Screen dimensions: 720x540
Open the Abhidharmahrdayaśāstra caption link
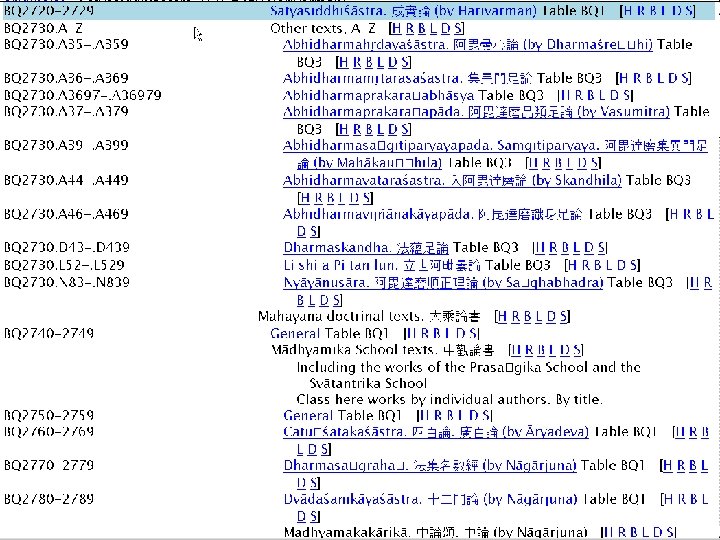[467, 45]
